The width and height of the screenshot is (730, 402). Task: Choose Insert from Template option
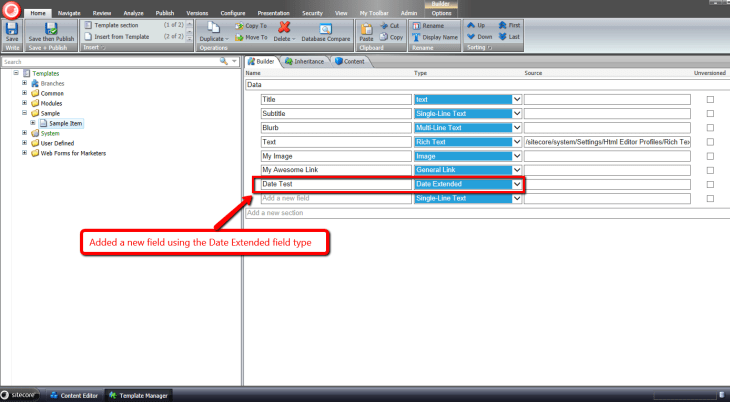pyautogui.click(x=117, y=36)
